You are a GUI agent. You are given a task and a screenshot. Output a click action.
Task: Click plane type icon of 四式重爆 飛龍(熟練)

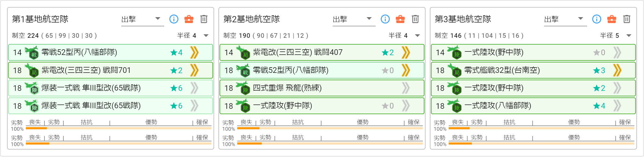(243, 88)
